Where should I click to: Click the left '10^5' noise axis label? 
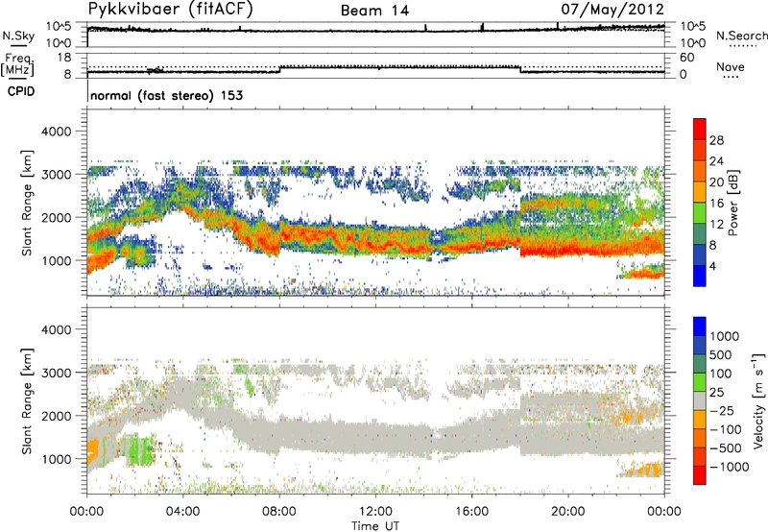(59, 27)
